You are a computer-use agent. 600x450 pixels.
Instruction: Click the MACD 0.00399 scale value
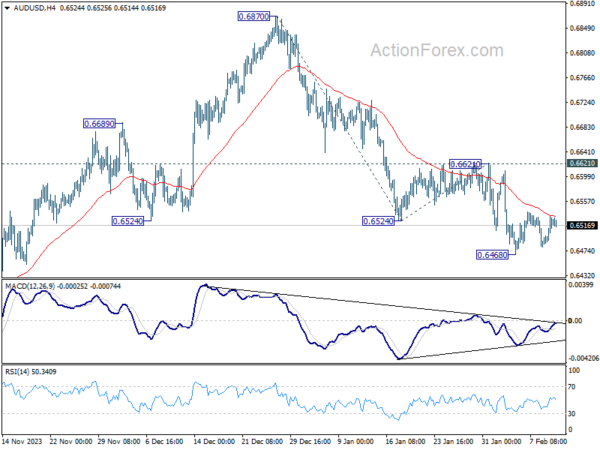coord(580,285)
